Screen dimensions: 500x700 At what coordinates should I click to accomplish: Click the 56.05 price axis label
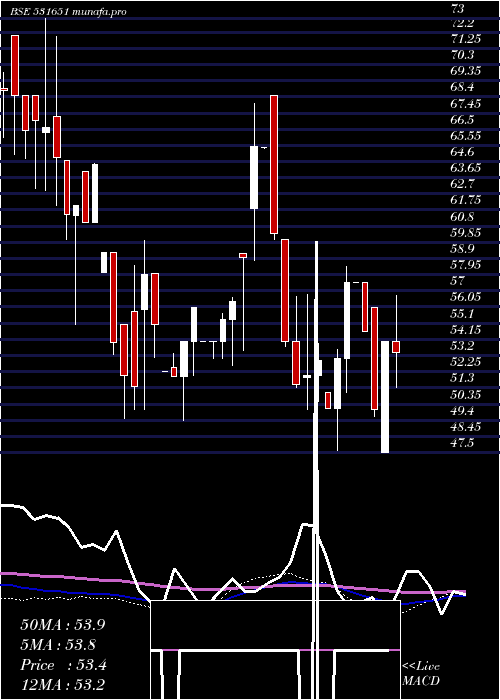[x=466, y=297]
